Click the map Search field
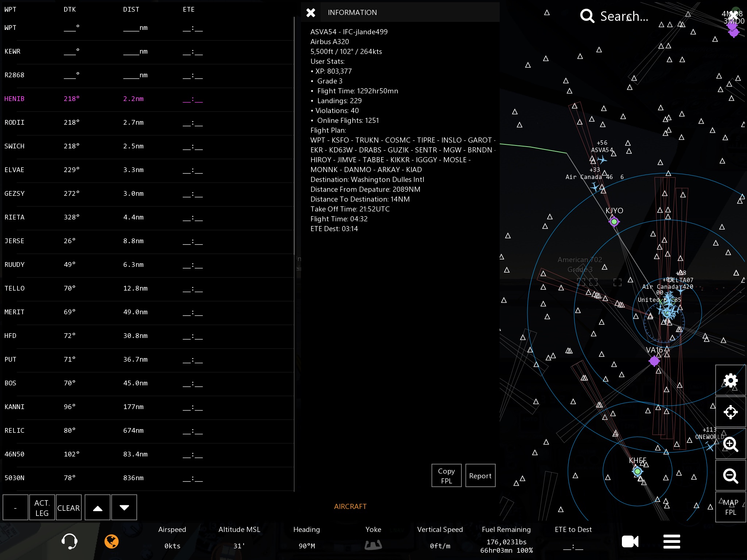This screenshot has height=560, width=747. 624,16
